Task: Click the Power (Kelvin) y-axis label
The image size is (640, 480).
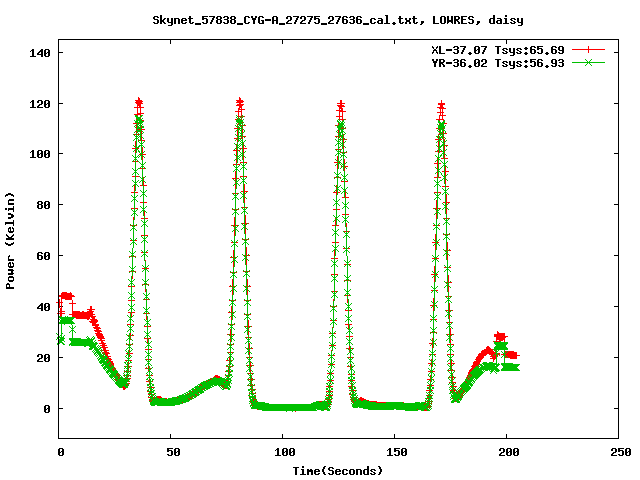Action: pyautogui.click(x=10, y=241)
